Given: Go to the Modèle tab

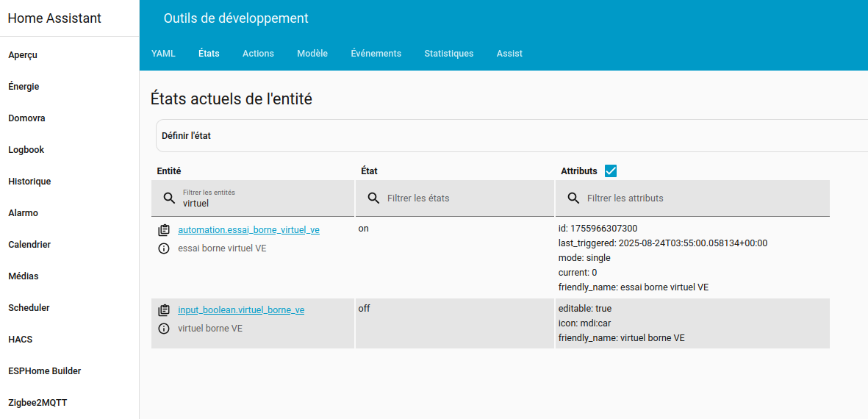Looking at the screenshot, I should pos(312,54).
